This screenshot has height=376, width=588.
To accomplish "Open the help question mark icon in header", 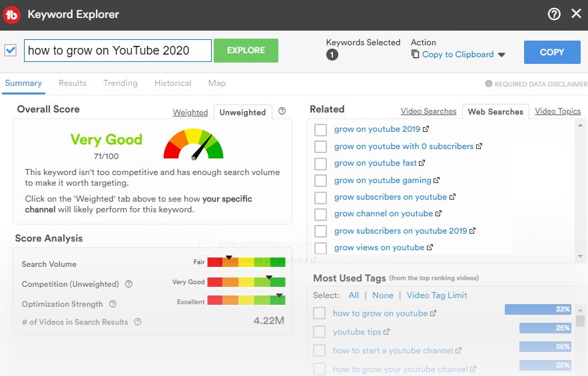I will tap(554, 14).
